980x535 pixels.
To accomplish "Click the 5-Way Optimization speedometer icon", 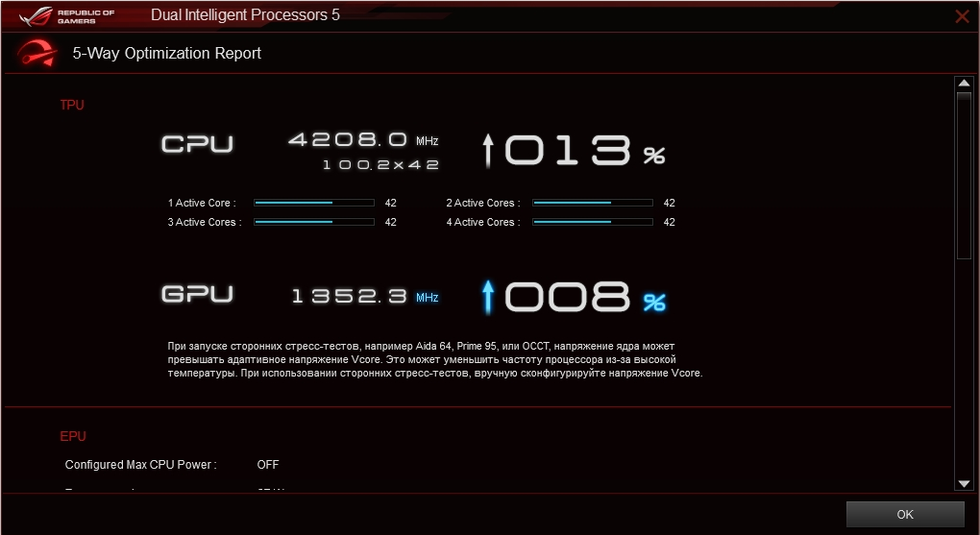I will [x=37, y=53].
